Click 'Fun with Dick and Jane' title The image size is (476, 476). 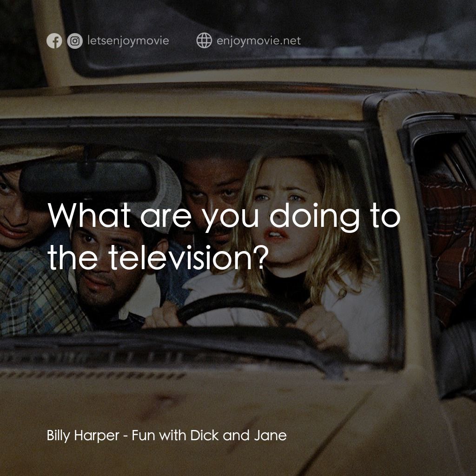coord(210,436)
